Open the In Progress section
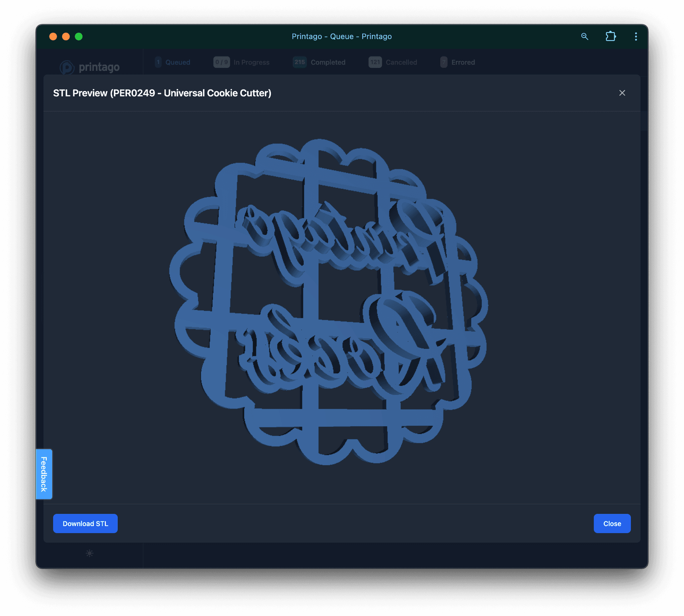The width and height of the screenshot is (684, 616). click(251, 62)
